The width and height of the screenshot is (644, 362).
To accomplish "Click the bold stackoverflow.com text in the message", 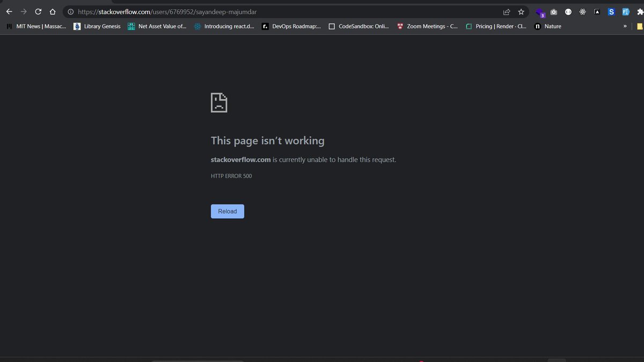I will point(241,159).
